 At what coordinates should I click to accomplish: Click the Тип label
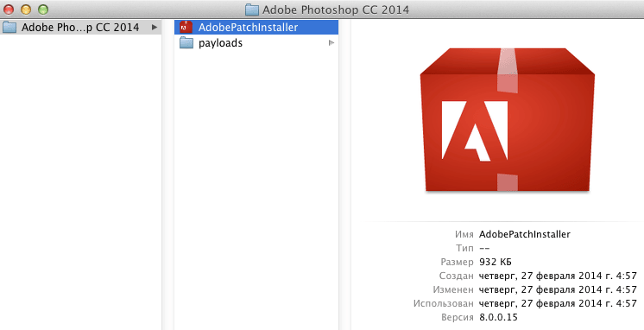click(x=464, y=248)
